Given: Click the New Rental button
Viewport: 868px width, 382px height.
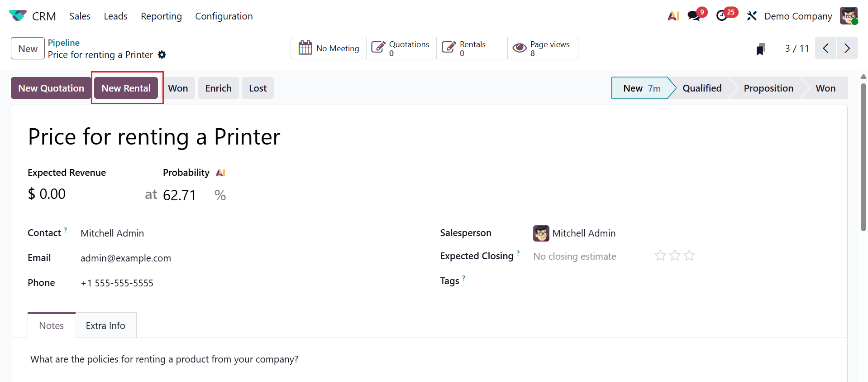Looking at the screenshot, I should click(x=126, y=88).
